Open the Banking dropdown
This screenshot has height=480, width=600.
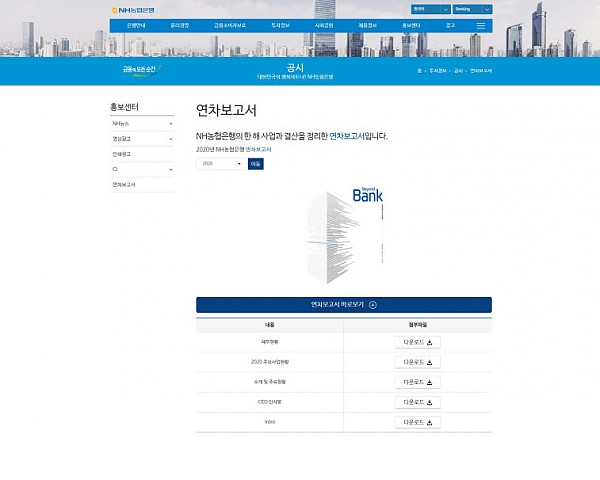coord(472,9)
